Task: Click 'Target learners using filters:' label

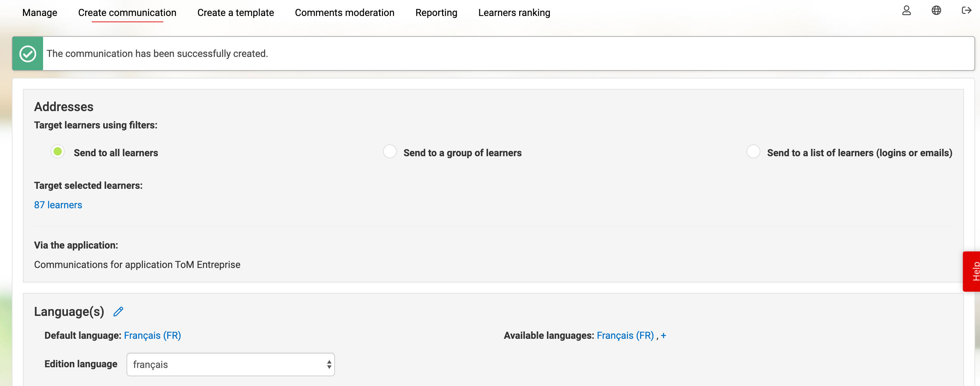Action: (96, 125)
